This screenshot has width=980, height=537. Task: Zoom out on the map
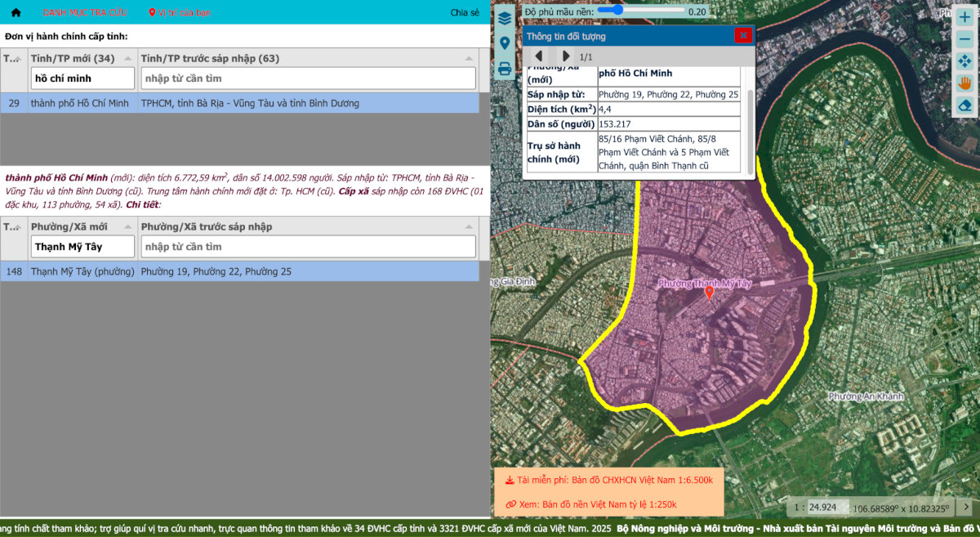click(964, 39)
